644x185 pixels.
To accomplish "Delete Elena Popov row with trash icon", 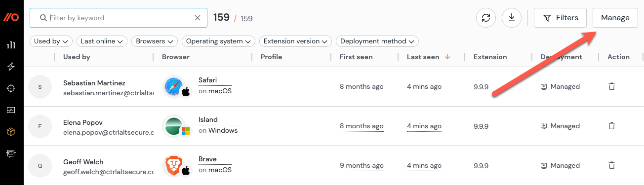I will [x=611, y=126].
